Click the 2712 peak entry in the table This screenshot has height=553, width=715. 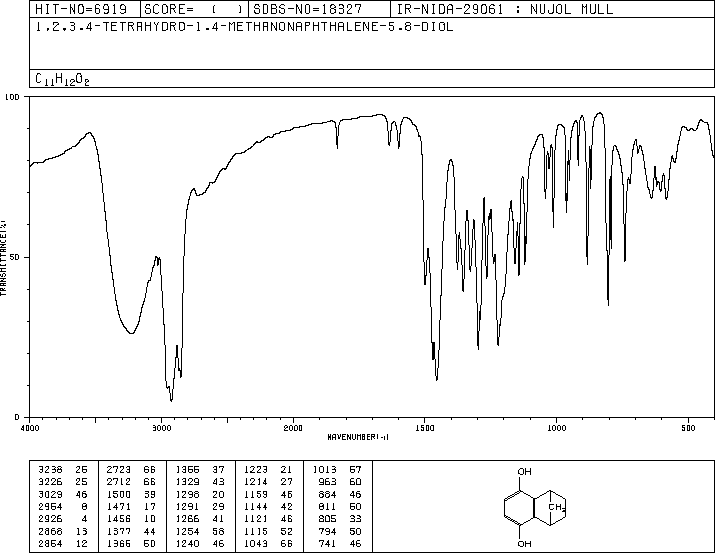[x=131, y=481]
